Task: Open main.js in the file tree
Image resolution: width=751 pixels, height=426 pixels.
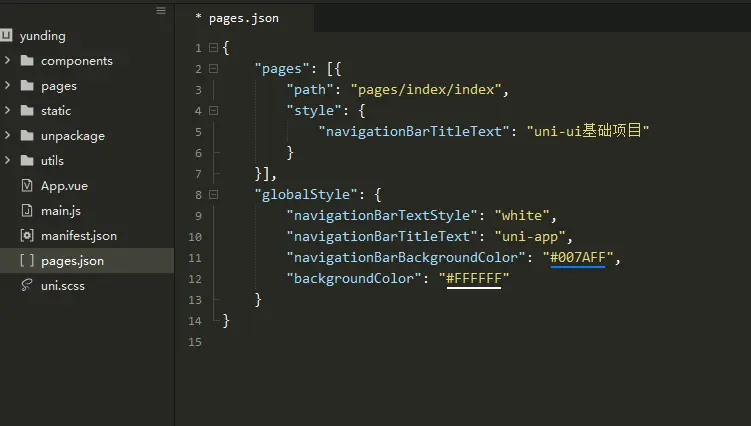Action: [x=61, y=210]
